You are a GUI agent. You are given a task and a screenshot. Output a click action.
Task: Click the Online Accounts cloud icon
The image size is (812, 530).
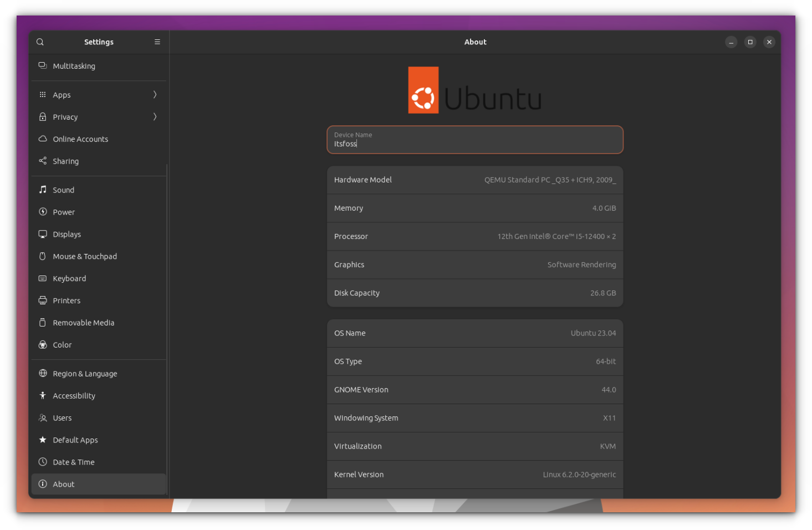tap(43, 139)
